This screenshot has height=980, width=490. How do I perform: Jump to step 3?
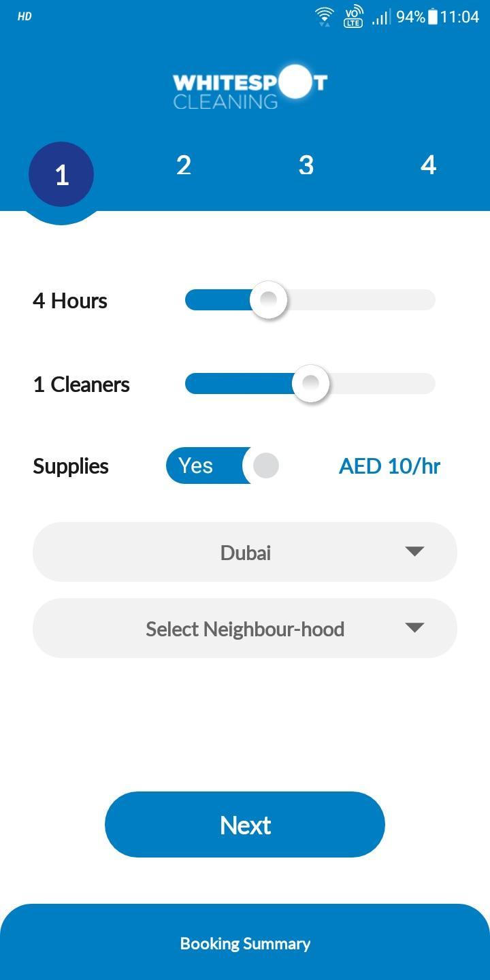click(306, 165)
